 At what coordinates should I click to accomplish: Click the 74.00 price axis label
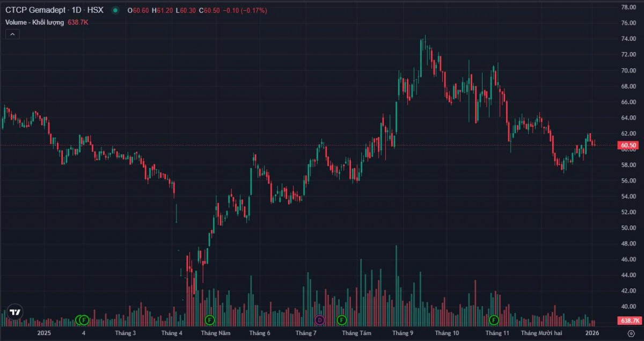[x=628, y=39]
